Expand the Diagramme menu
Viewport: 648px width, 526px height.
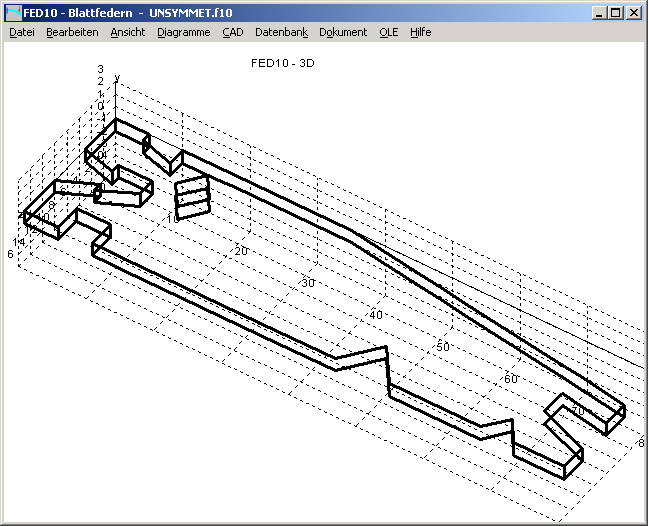point(184,32)
